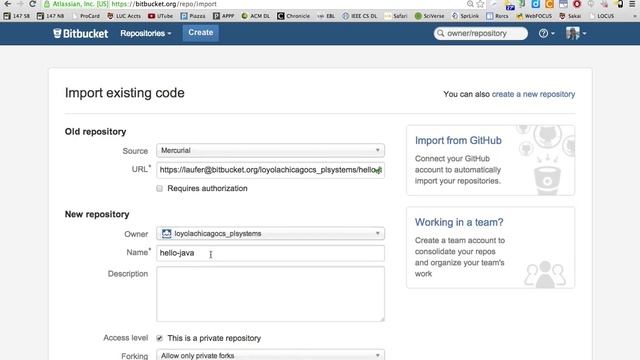Open the Forking dropdown

click(270, 356)
